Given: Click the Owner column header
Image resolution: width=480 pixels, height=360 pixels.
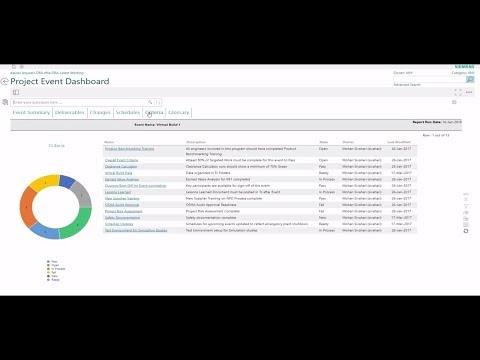Looking at the screenshot, I should pos(348,142).
